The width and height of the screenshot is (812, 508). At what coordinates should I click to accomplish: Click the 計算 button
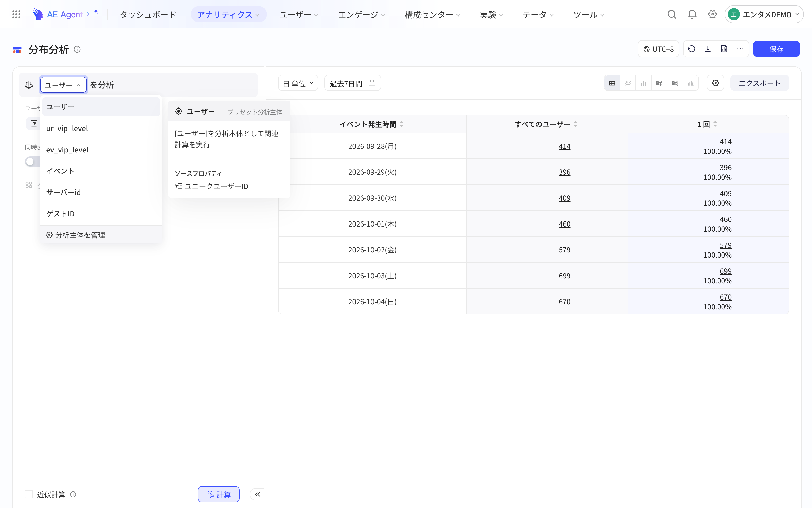coord(218,494)
